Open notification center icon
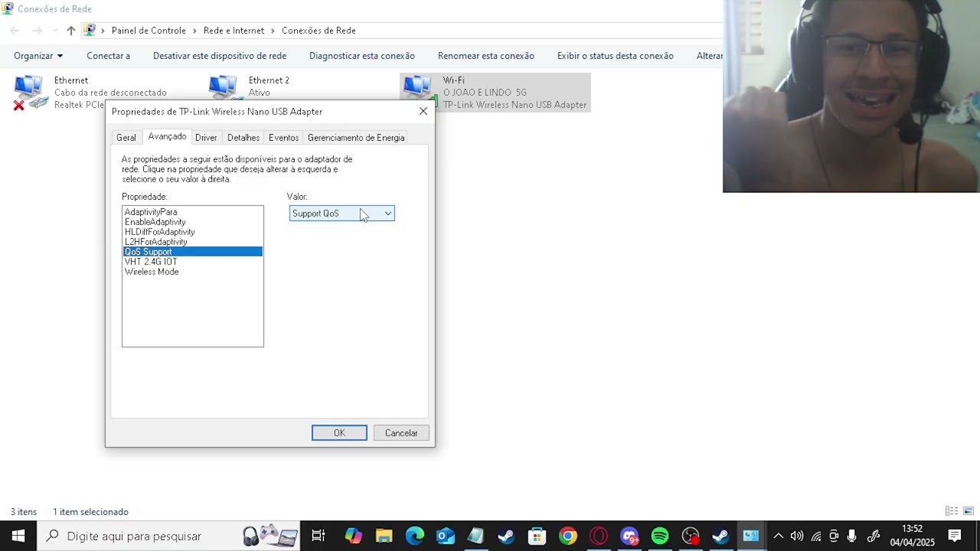This screenshot has height=551, width=980. coord(955,536)
